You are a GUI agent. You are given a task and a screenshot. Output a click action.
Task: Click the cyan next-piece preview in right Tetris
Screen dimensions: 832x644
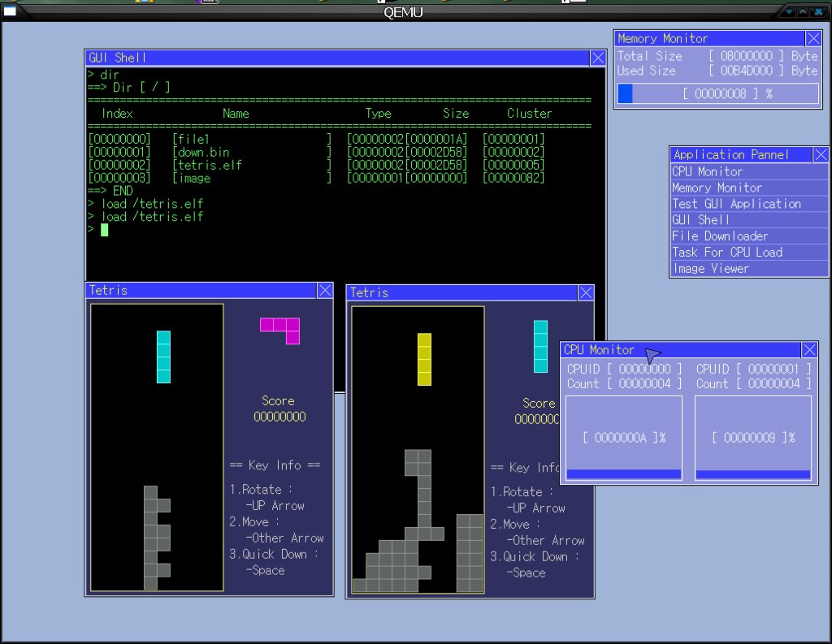[540, 347]
